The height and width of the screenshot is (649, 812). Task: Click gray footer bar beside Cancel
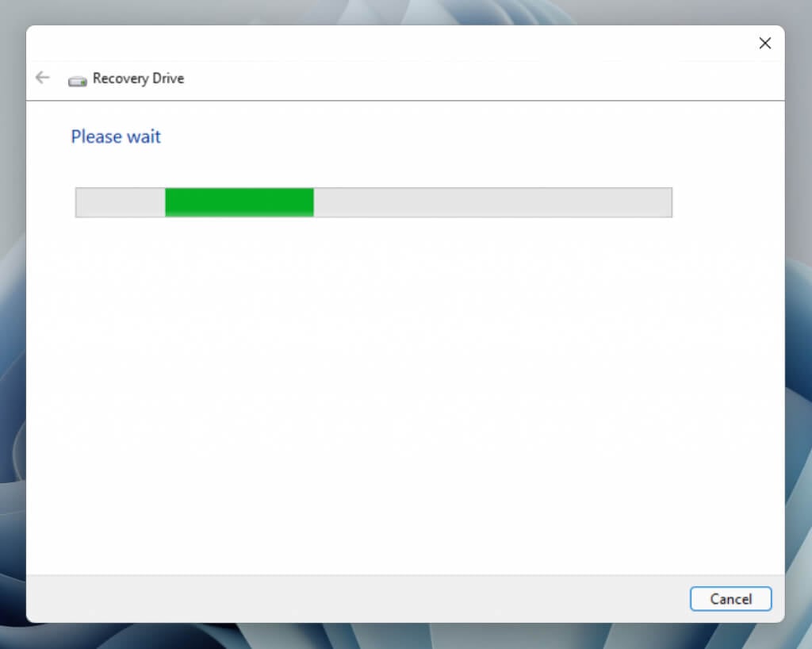tap(358, 599)
